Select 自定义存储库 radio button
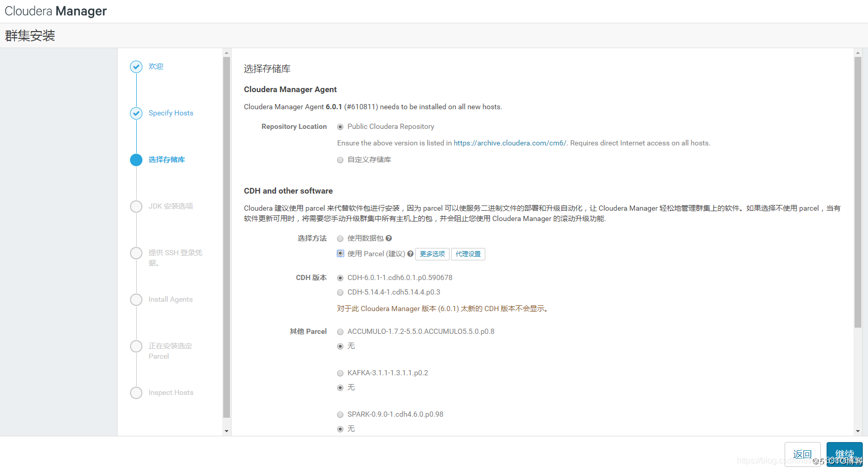The height and width of the screenshot is (470, 868). (340, 160)
